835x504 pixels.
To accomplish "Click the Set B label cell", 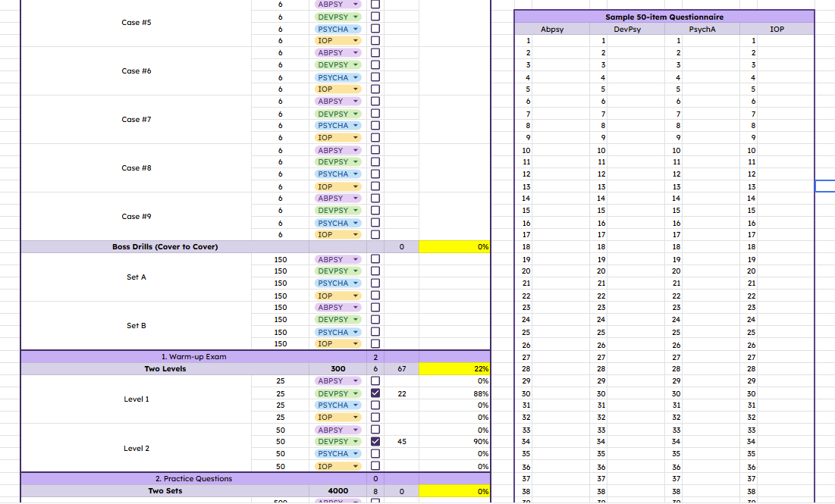I will (x=137, y=325).
